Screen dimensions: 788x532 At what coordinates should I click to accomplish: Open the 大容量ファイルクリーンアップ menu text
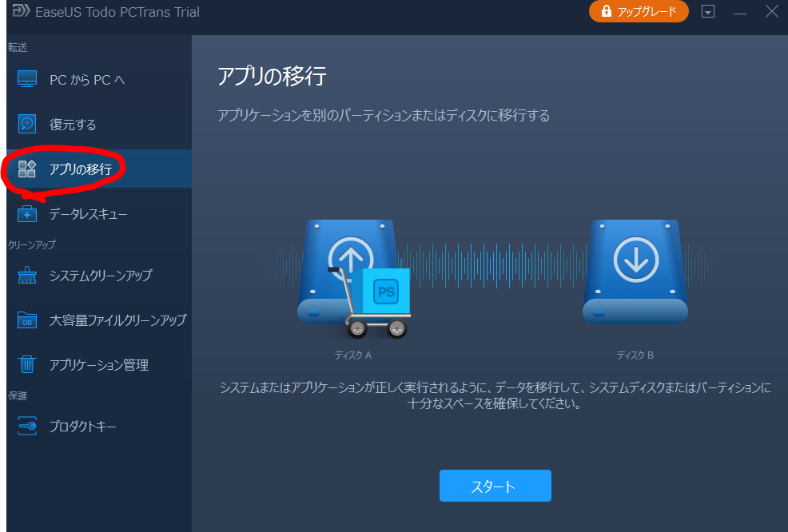click(x=117, y=320)
